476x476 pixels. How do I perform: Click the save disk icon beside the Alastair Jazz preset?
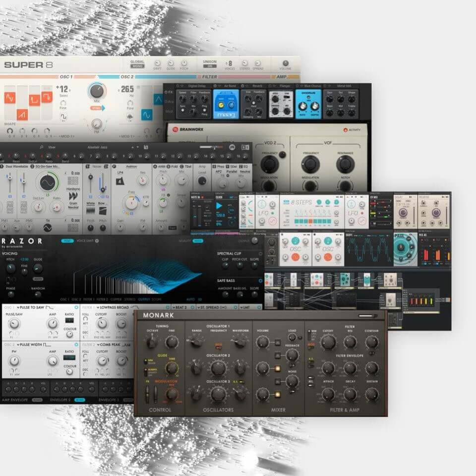pos(146,147)
